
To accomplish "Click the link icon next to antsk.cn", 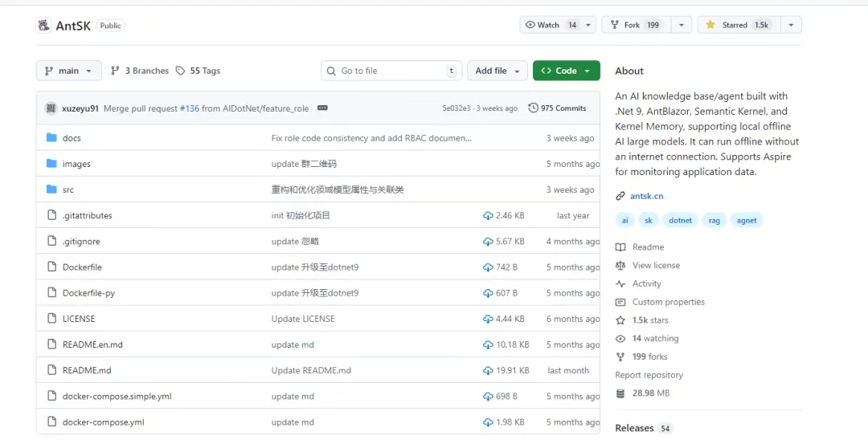I will (x=620, y=196).
